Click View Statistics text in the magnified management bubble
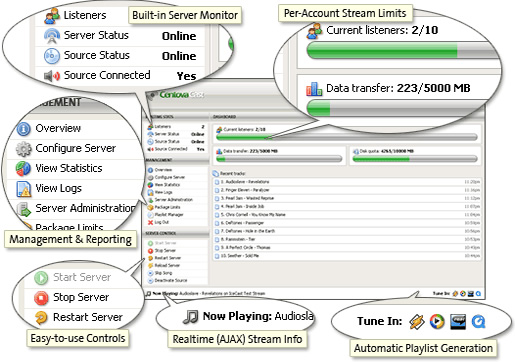 [69, 168]
